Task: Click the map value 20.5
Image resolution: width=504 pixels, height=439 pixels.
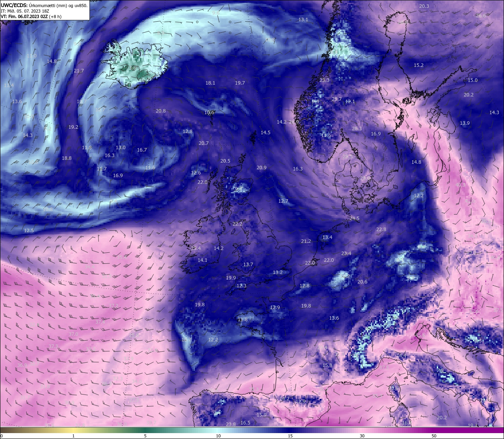Action: tap(225, 161)
